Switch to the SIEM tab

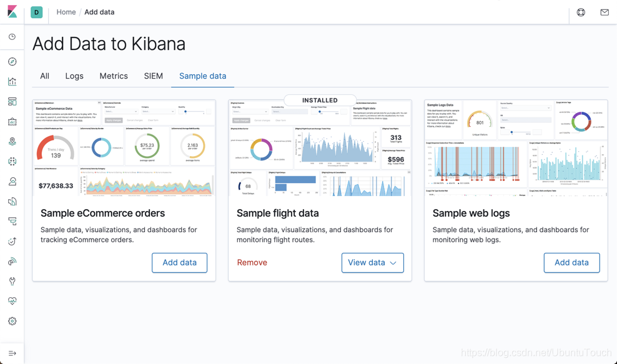coord(154,76)
